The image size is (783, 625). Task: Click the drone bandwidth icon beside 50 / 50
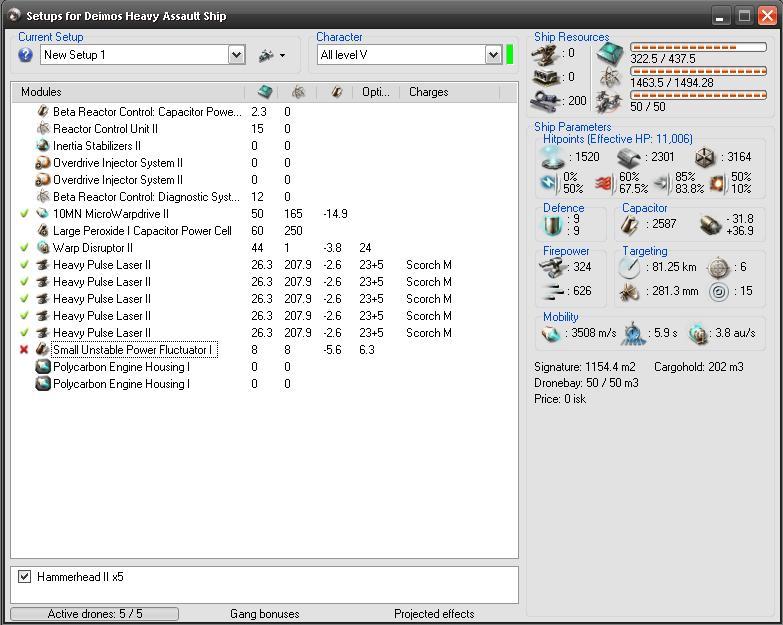pos(610,102)
